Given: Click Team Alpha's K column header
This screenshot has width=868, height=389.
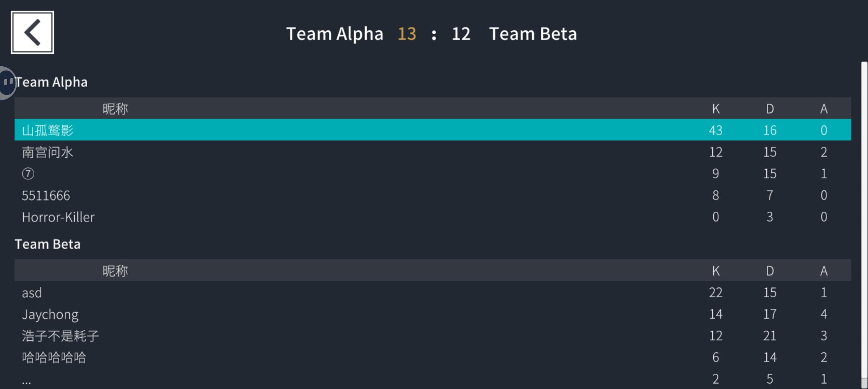Looking at the screenshot, I should pyautogui.click(x=716, y=108).
